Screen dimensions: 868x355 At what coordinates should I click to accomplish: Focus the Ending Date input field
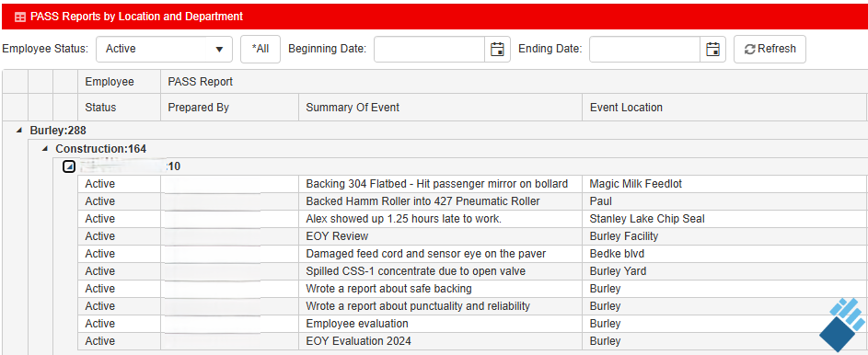click(x=644, y=50)
